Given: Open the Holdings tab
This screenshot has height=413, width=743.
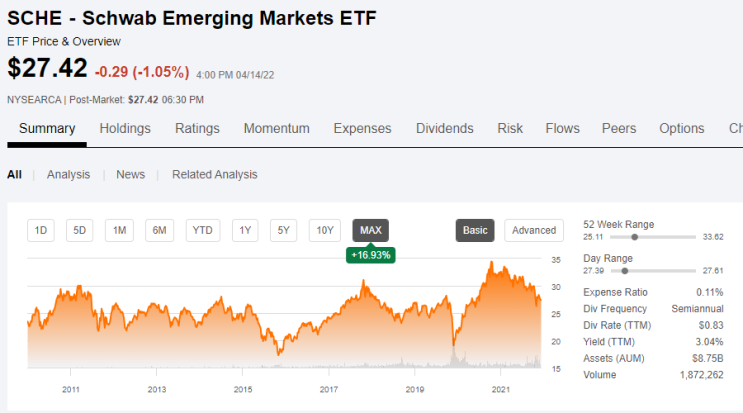Looking at the screenshot, I should tap(125, 128).
